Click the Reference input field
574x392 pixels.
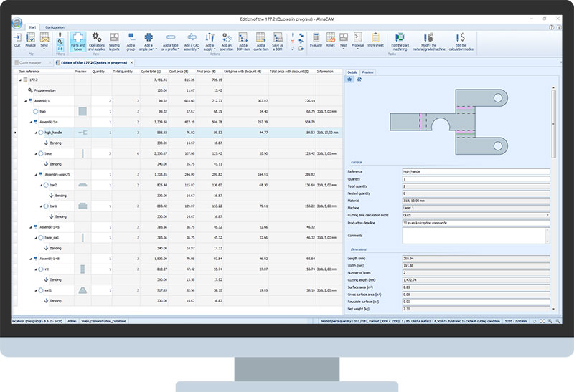pos(476,173)
